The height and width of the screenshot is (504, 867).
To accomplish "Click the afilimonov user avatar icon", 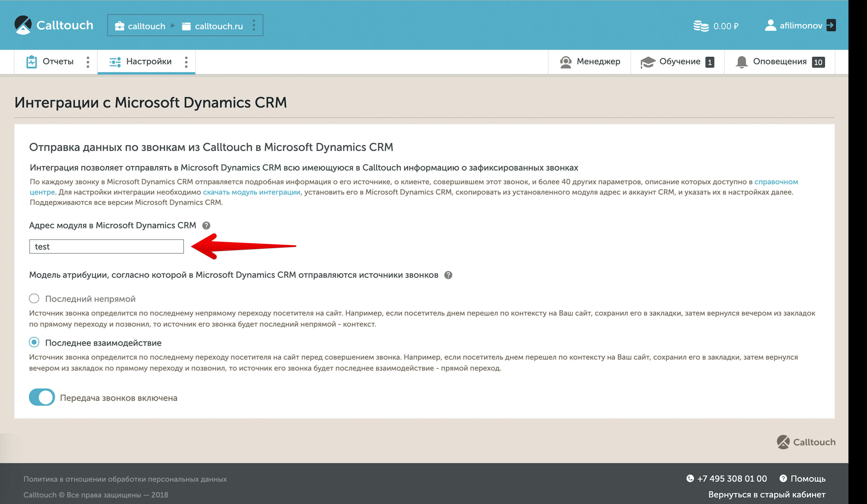I will coord(770,25).
